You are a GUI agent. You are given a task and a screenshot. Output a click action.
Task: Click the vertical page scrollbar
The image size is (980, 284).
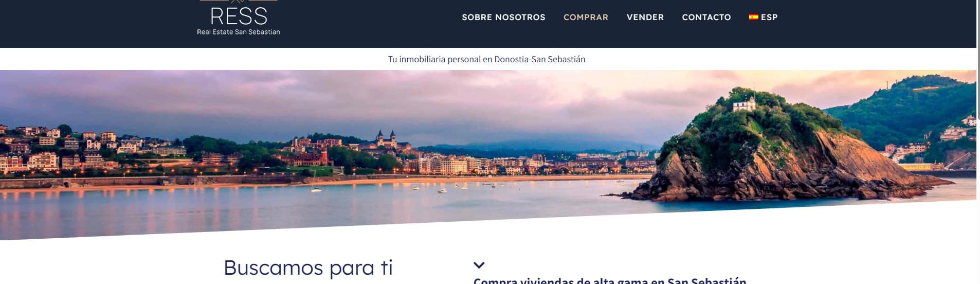(978, 142)
